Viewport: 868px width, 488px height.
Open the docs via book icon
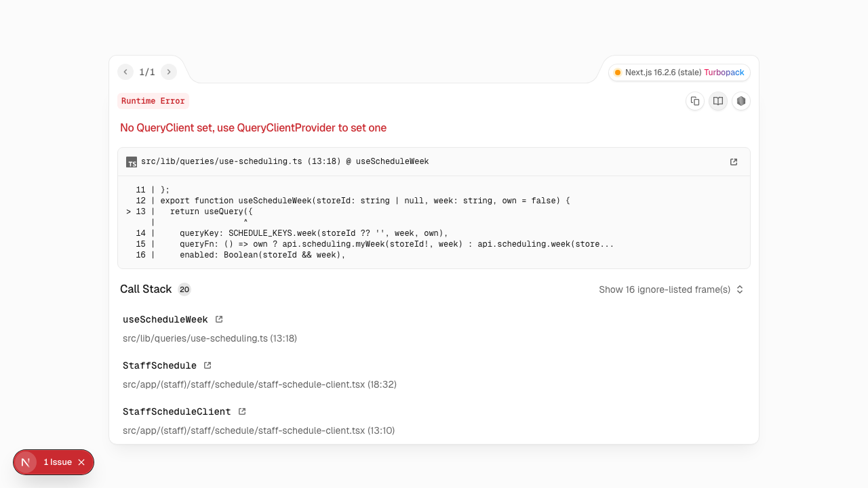click(x=718, y=101)
